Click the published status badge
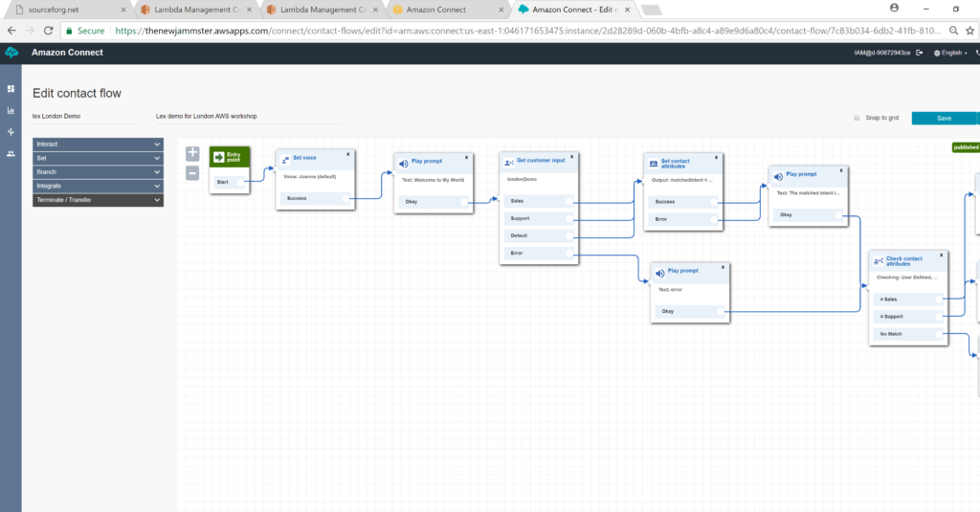 [966, 147]
